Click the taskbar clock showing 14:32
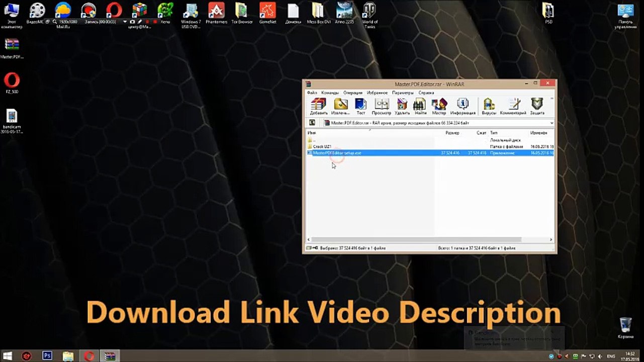644x362 pixels. point(631,356)
